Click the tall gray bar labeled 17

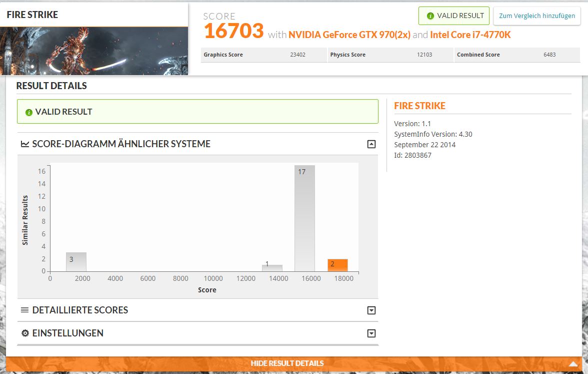tap(304, 218)
